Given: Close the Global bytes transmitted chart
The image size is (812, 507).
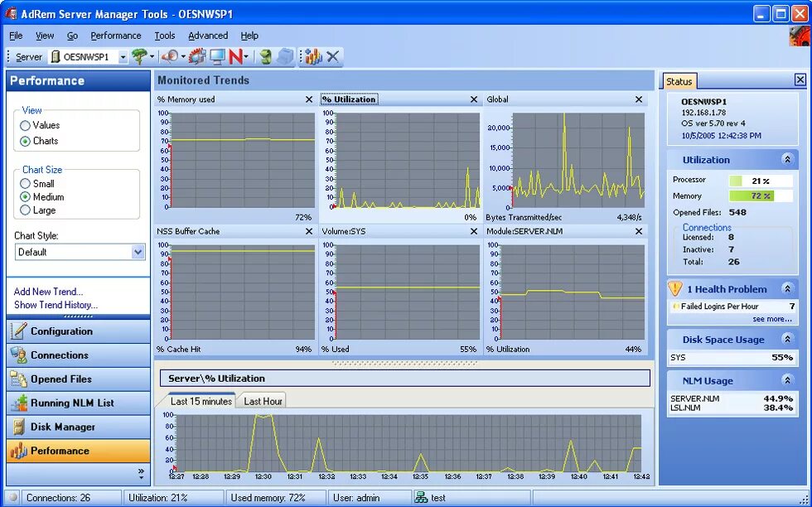Looking at the screenshot, I should [639, 99].
